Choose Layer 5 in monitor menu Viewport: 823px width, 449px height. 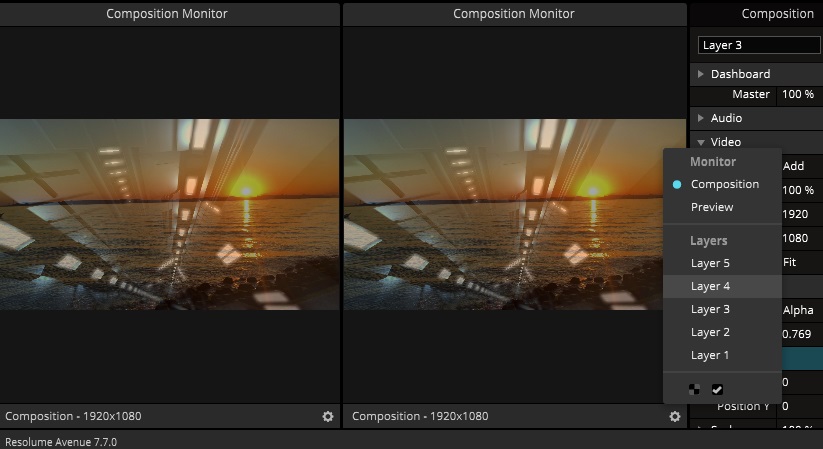pyautogui.click(x=722, y=263)
